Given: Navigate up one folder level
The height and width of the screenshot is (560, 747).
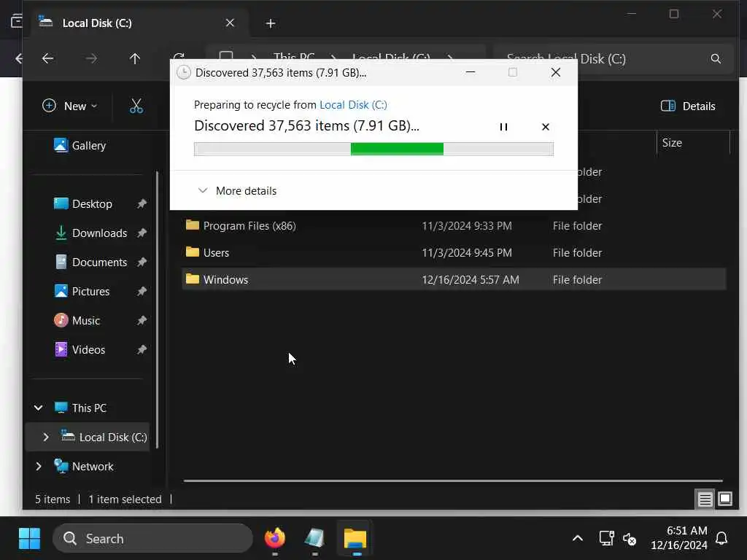Looking at the screenshot, I should 135,58.
